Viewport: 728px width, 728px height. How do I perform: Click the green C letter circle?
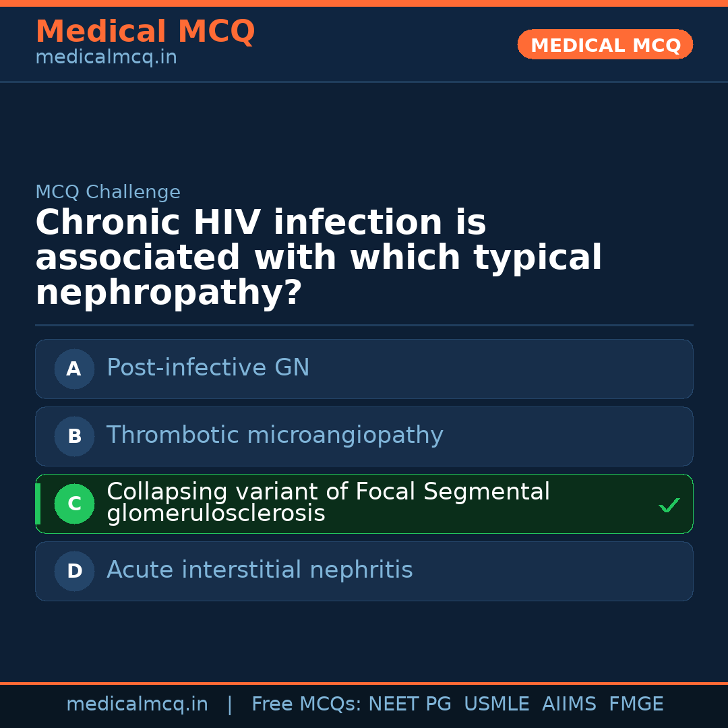(74, 504)
